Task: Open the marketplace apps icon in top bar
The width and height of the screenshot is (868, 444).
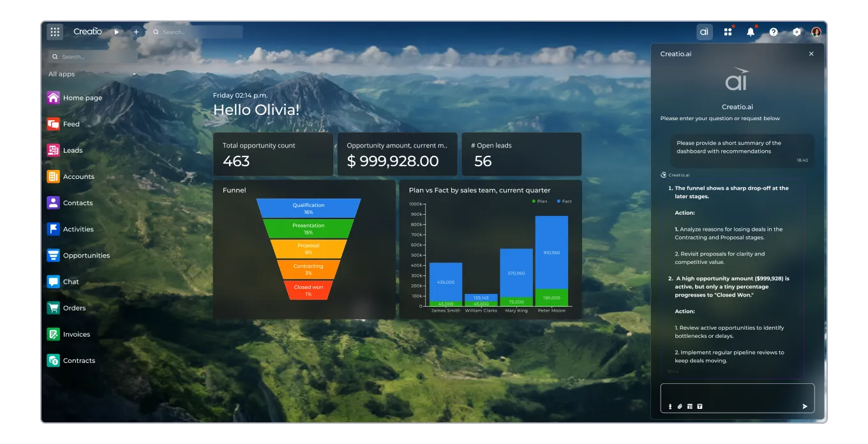Action: 728,32
